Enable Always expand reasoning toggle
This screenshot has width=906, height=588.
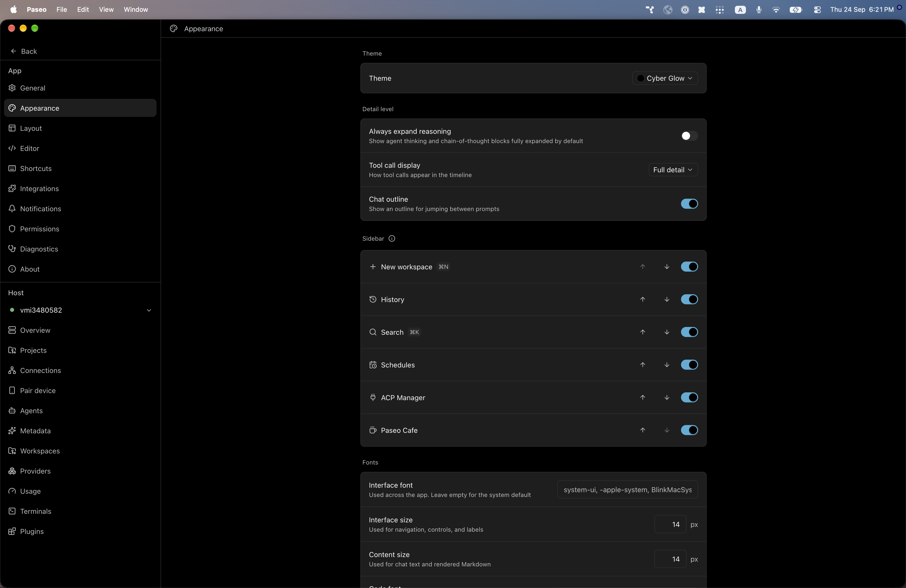pyautogui.click(x=689, y=136)
